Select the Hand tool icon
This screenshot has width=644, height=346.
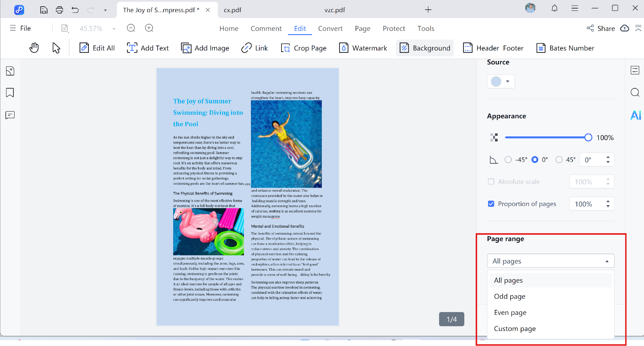point(34,48)
